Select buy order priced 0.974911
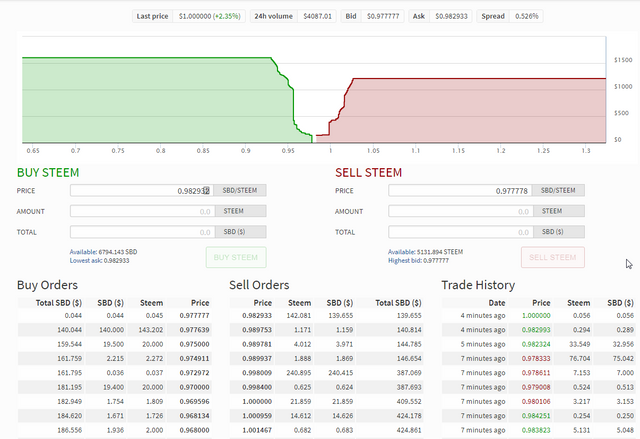The image size is (640, 439). pos(114,358)
